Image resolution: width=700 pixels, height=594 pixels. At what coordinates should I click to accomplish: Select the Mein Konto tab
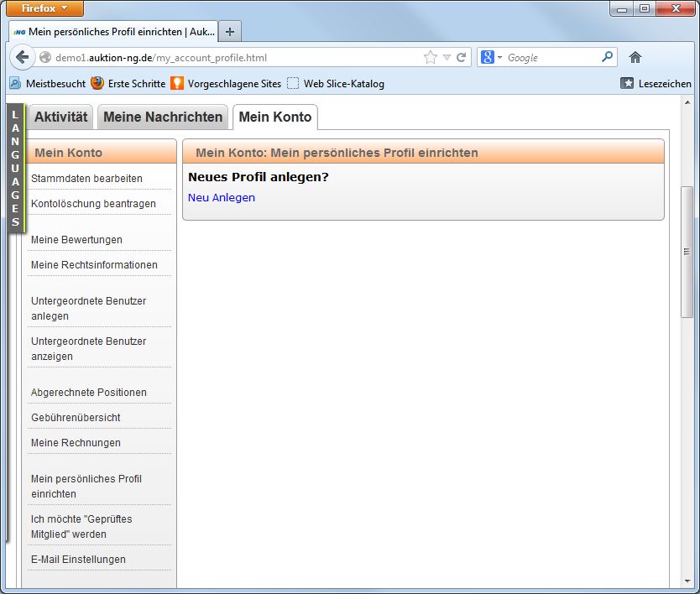(275, 117)
